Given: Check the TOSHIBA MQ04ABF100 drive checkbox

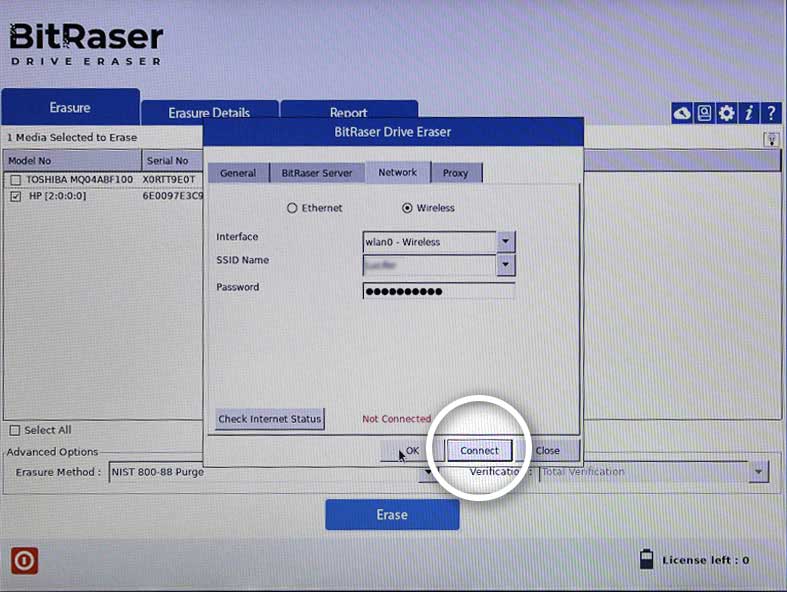Looking at the screenshot, I should coord(16,180).
